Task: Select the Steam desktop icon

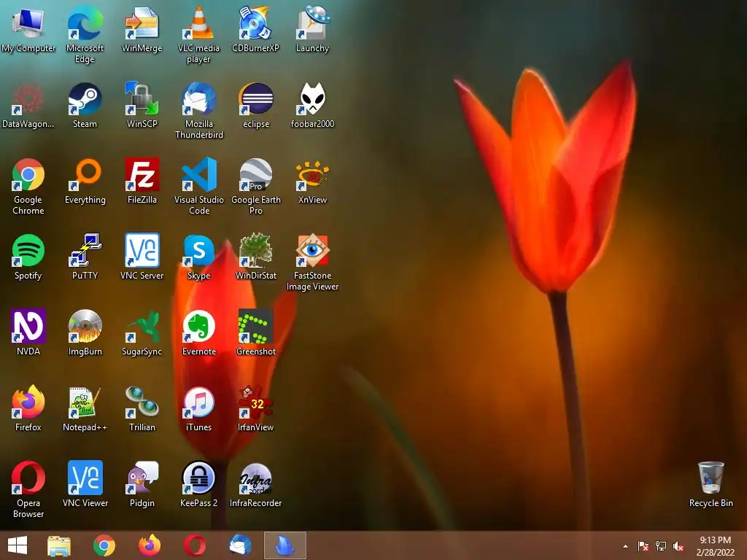Action: 85,105
